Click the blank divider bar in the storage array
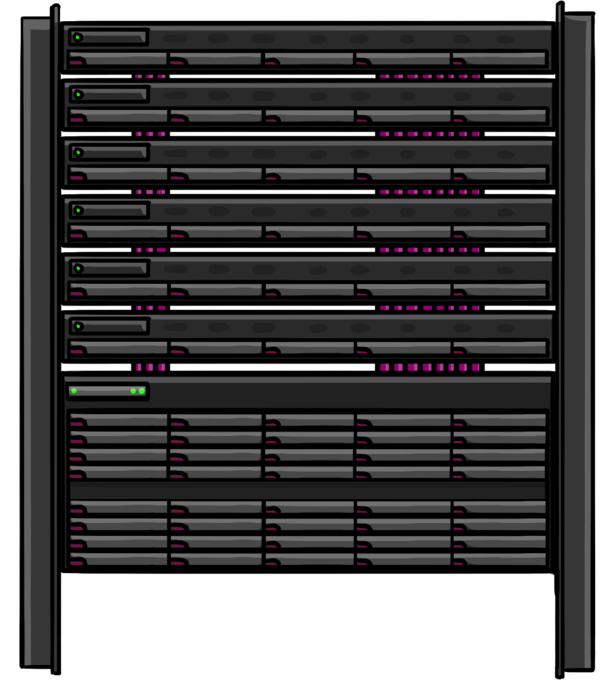This screenshot has width=616, height=691. coord(308,490)
